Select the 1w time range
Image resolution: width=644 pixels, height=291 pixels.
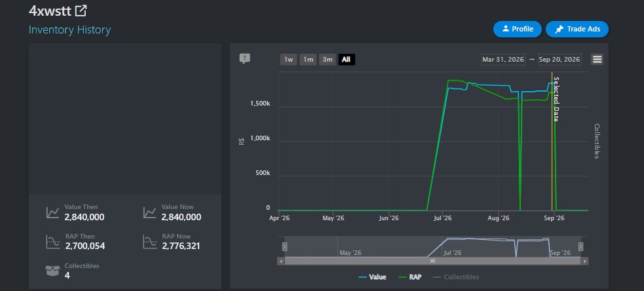click(x=289, y=60)
